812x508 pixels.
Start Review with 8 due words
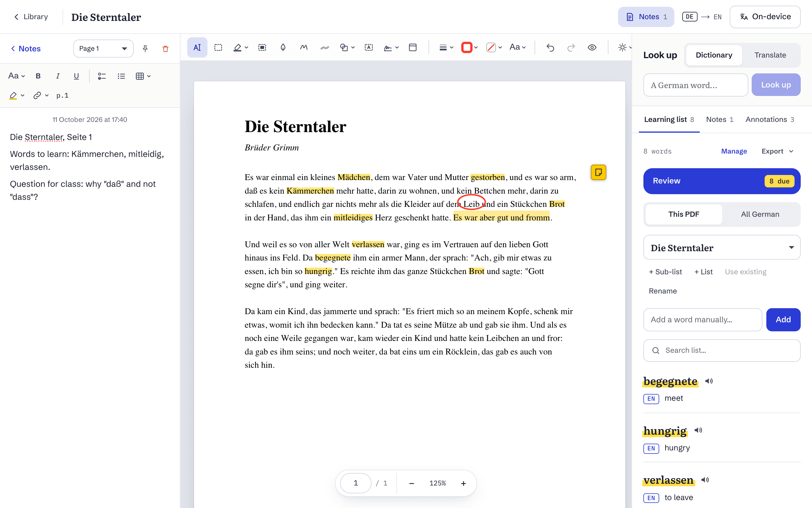[x=722, y=181]
